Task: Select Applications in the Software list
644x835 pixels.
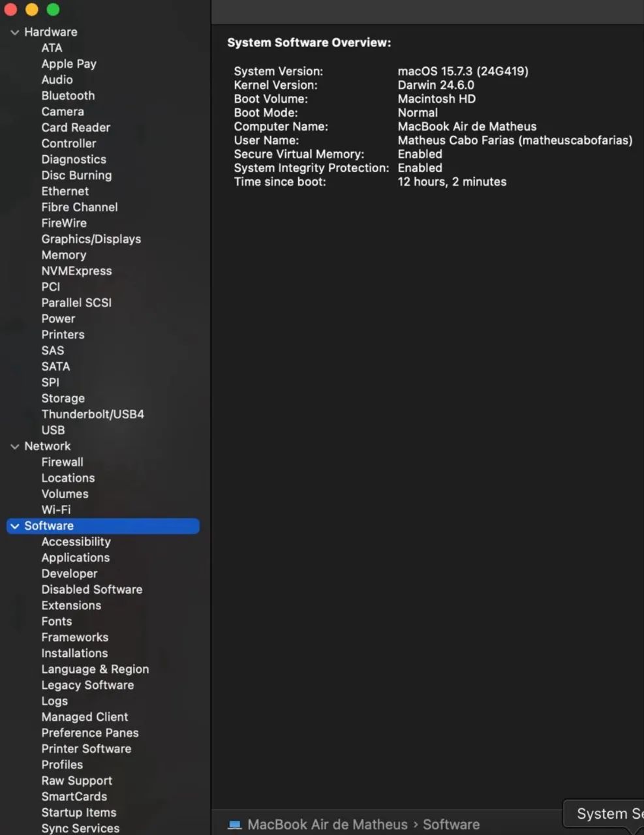Action: pyautogui.click(x=75, y=558)
